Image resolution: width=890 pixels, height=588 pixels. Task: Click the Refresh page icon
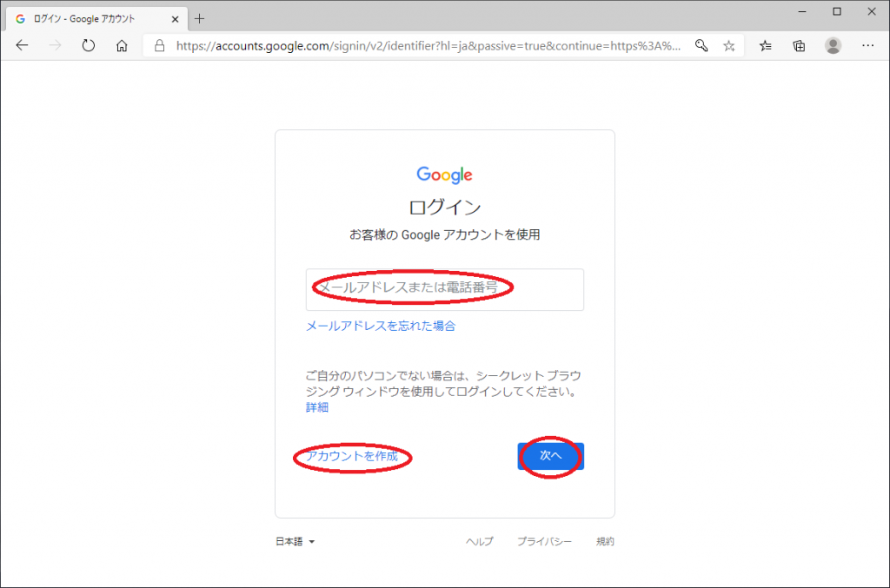(88, 46)
